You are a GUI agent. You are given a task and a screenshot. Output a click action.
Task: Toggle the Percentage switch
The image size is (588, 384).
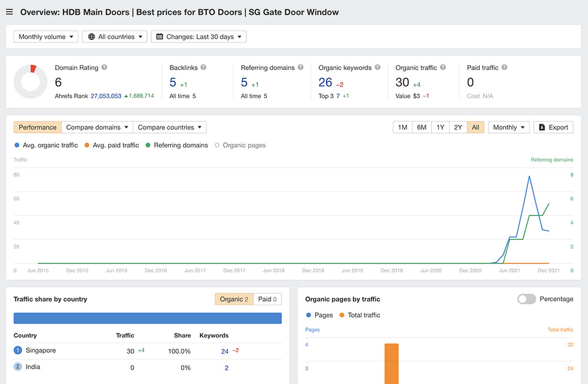(526, 299)
